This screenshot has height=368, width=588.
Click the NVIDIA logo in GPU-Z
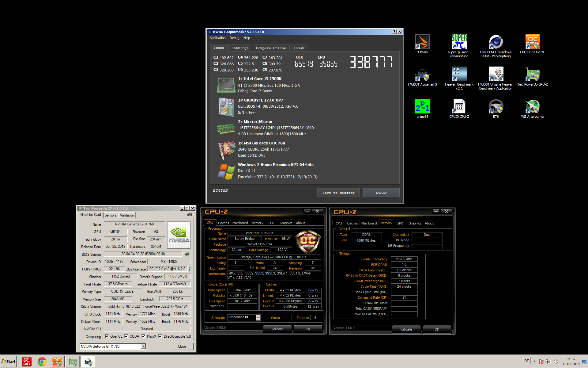tap(179, 235)
